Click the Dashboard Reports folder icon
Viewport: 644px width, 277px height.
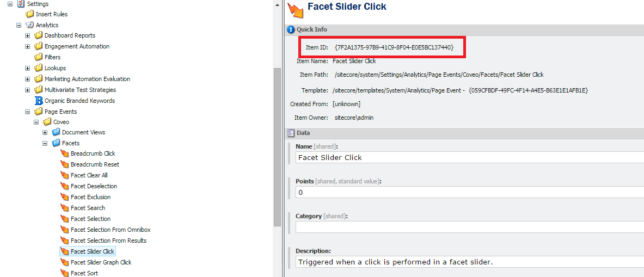pyautogui.click(x=39, y=35)
